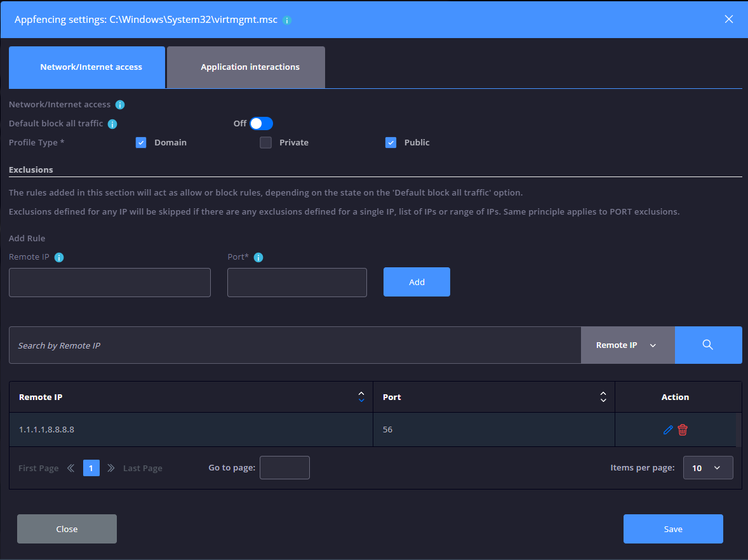Click the port value 56 cell
748x560 pixels.
(494, 429)
